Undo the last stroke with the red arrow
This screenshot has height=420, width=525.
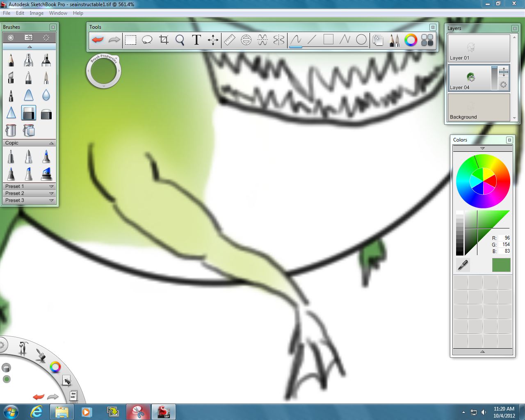[97, 40]
